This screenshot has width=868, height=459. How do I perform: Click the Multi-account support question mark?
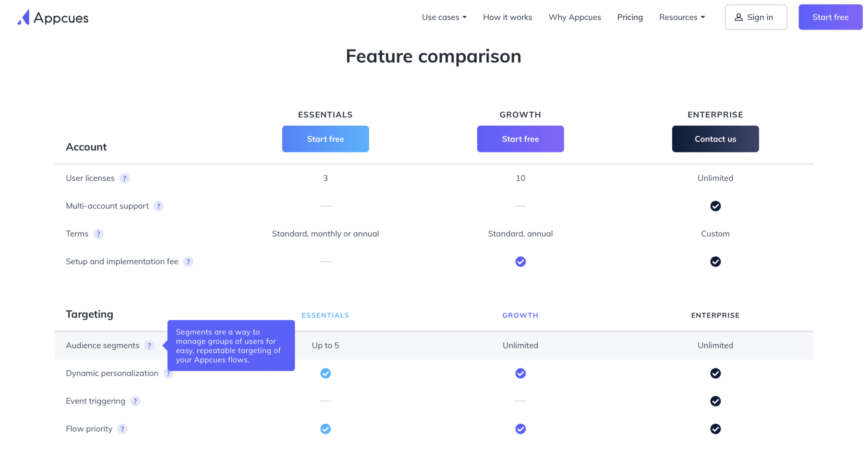[x=159, y=206]
